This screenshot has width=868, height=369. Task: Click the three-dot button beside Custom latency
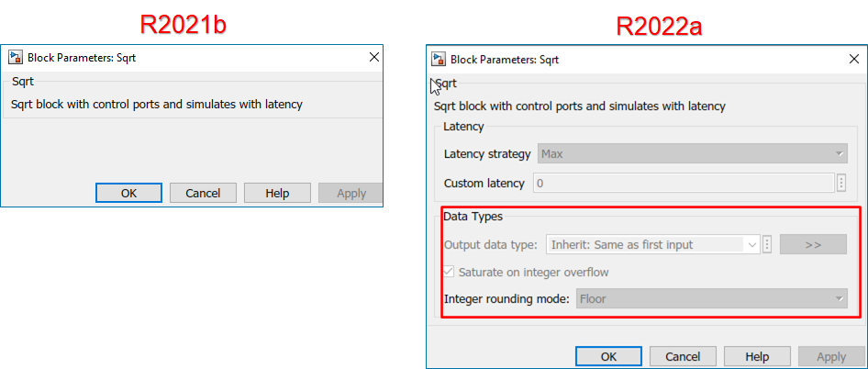click(841, 183)
